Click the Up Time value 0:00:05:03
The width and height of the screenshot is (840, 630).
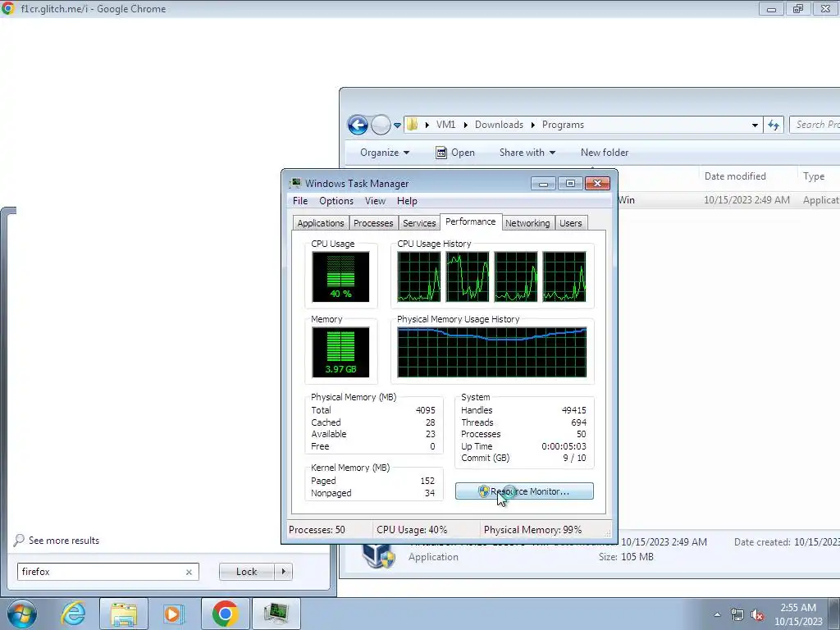point(564,446)
